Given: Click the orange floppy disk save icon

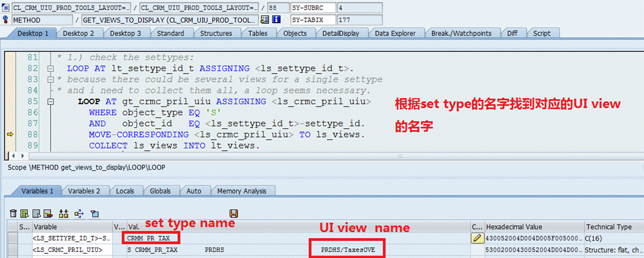Looking at the screenshot, I should [235, 214].
